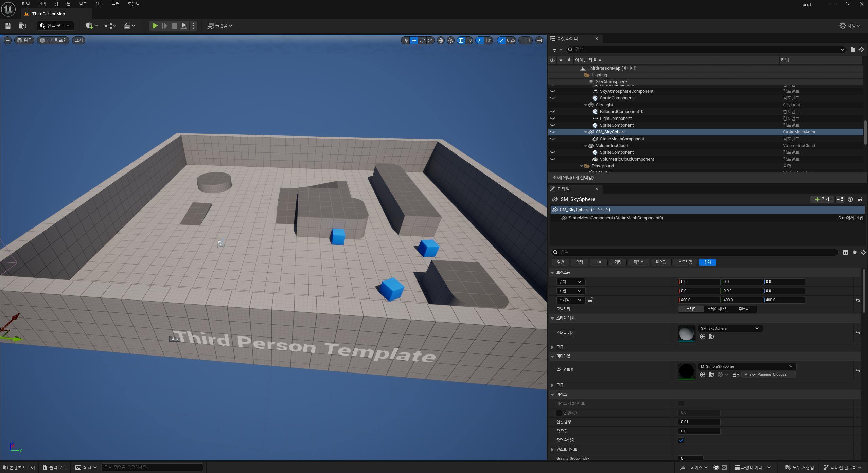Viewport: 868px width, 473px height.
Task: Open the Content Drawer button
Action: pyautogui.click(x=19, y=467)
